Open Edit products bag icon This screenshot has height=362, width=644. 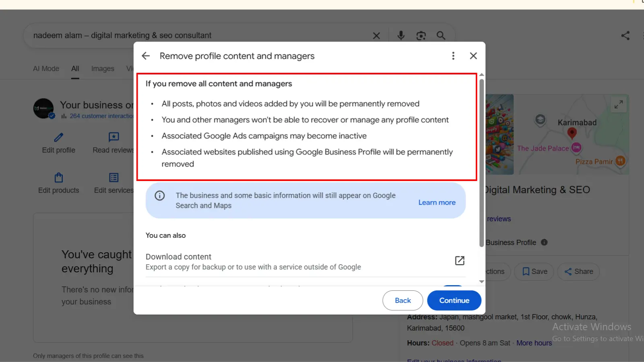(59, 177)
